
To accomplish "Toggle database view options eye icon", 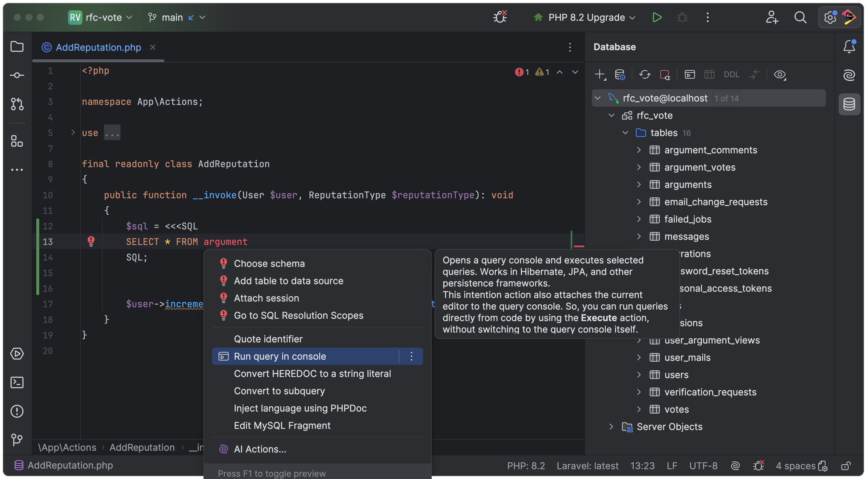I will 779,74.
